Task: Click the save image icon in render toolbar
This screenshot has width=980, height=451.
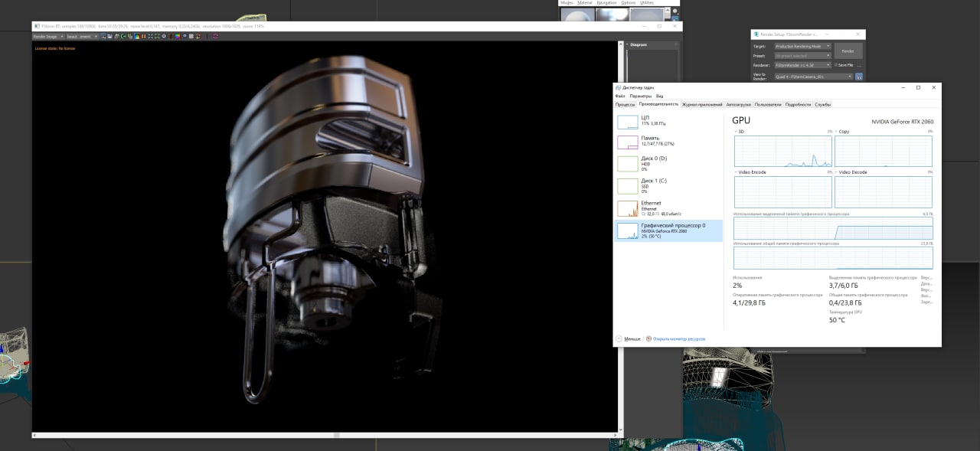Action: [110, 36]
